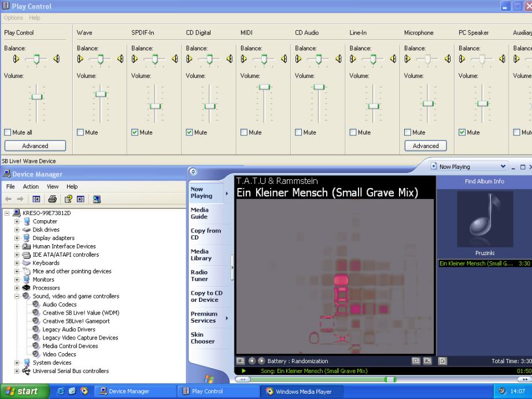This screenshot has height=399, width=532.
Task: Select next visualization arrow in Media Player
Action: (x=261, y=361)
